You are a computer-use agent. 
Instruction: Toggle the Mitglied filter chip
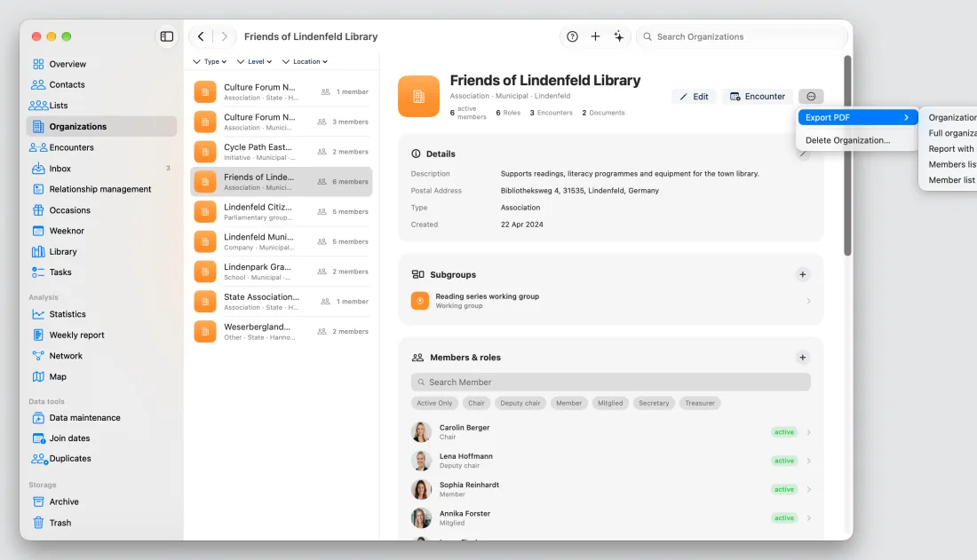tap(610, 403)
